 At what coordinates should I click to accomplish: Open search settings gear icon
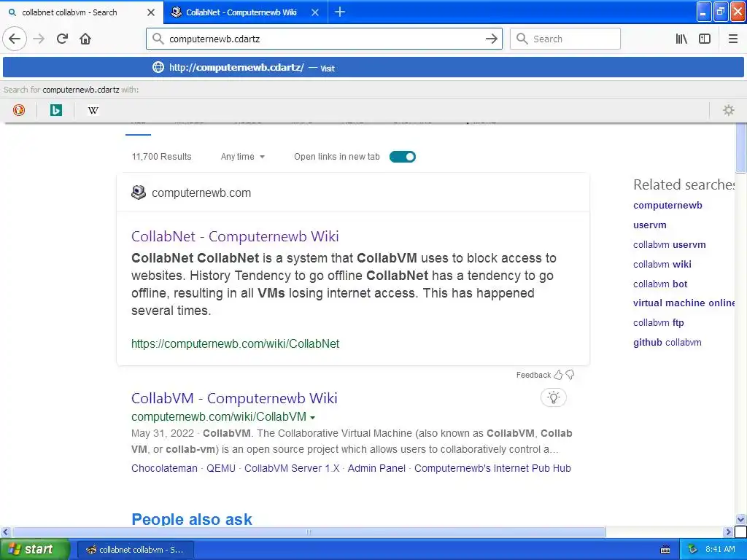pyautogui.click(x=729, y=110)
